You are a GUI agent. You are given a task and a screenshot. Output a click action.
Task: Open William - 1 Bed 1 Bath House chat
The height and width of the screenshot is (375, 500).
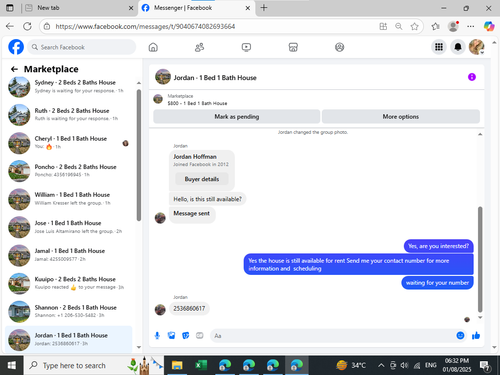click(68, 199)
